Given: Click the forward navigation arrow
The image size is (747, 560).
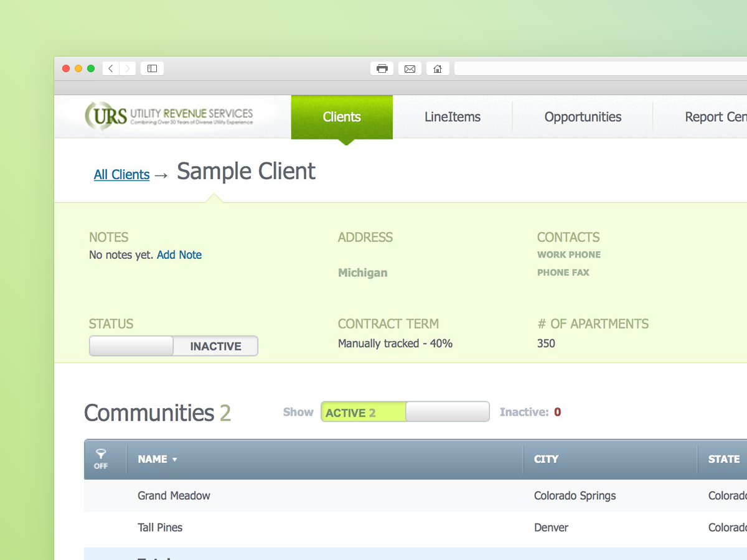Looking at the screenshot, I should coord(127,68).
